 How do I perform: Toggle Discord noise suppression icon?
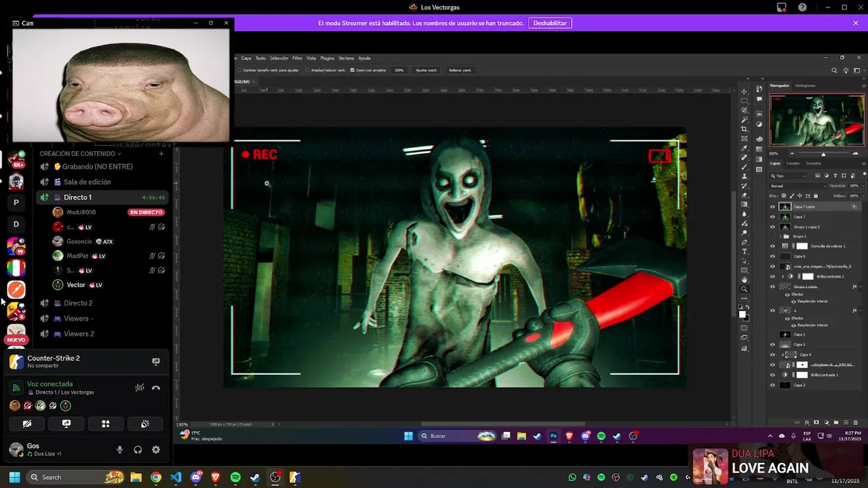[x=140, y=388]
